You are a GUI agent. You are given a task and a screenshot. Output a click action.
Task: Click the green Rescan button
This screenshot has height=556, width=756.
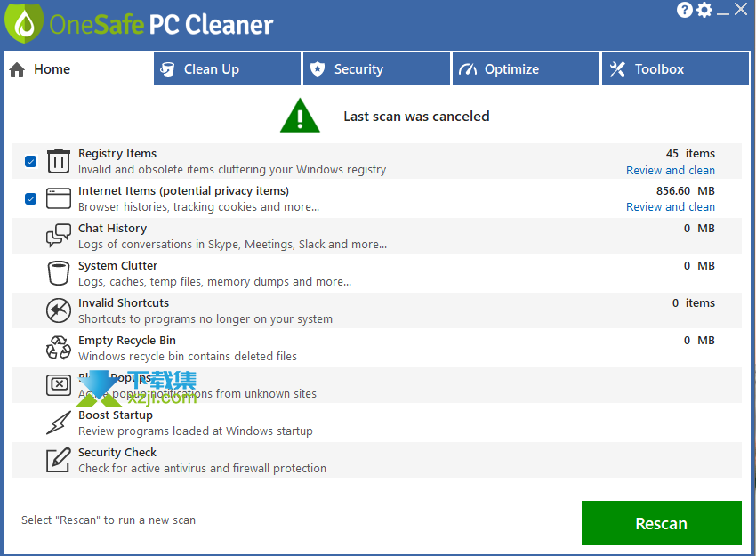pos(662,523)
